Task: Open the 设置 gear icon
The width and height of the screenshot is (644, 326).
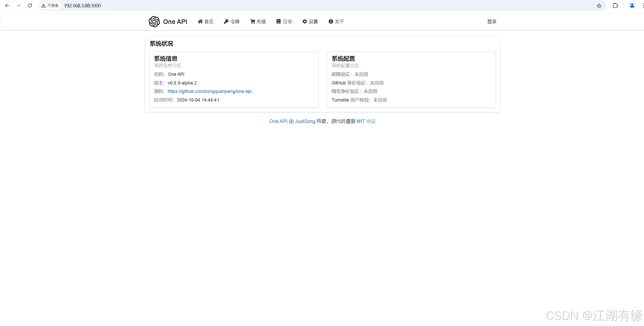Action: [x=305, y=21]
